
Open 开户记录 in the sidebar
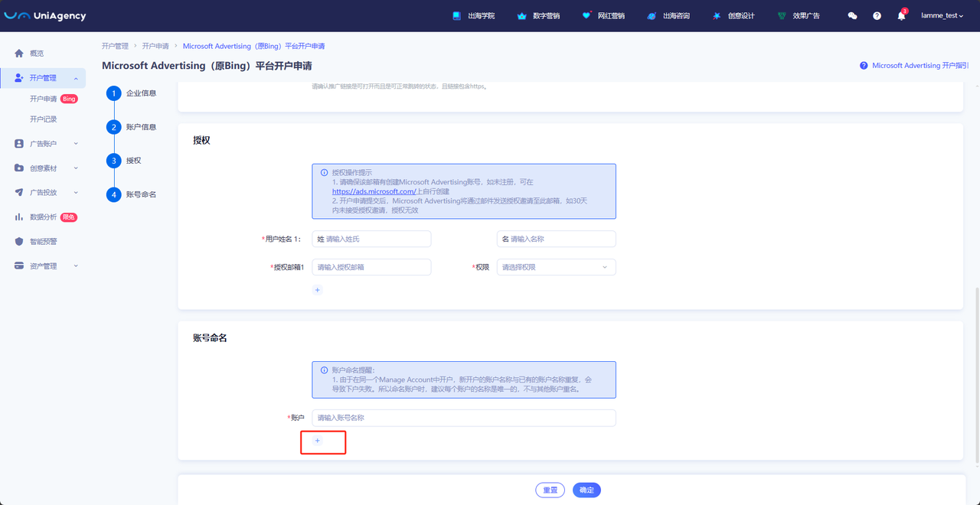(x=44, y=119)
